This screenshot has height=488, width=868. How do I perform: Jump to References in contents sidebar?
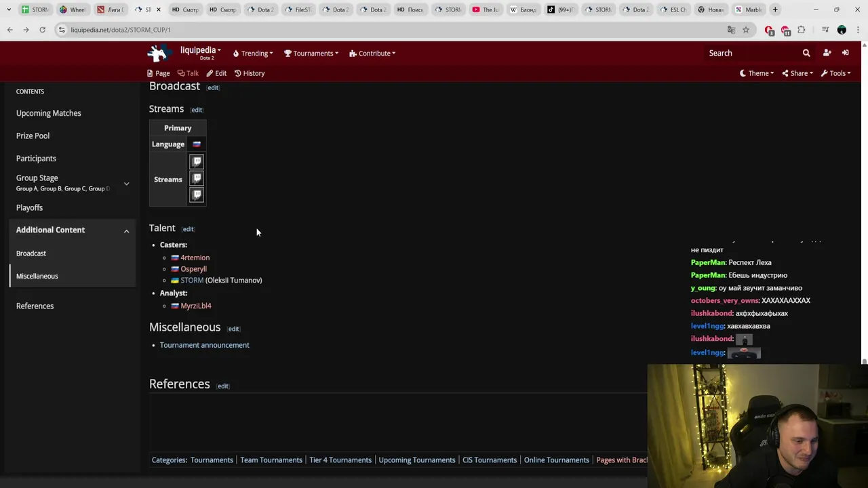pyautogui.click(x=35, y=306)
